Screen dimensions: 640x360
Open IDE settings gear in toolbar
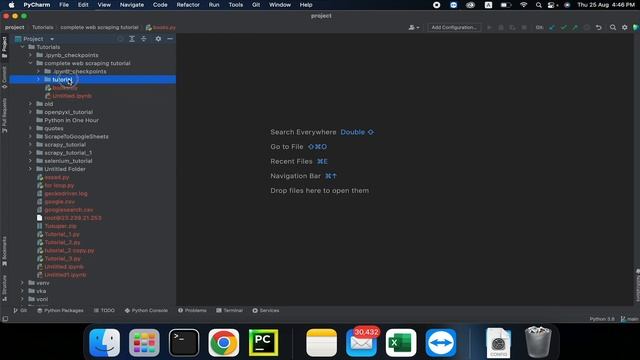624,27
